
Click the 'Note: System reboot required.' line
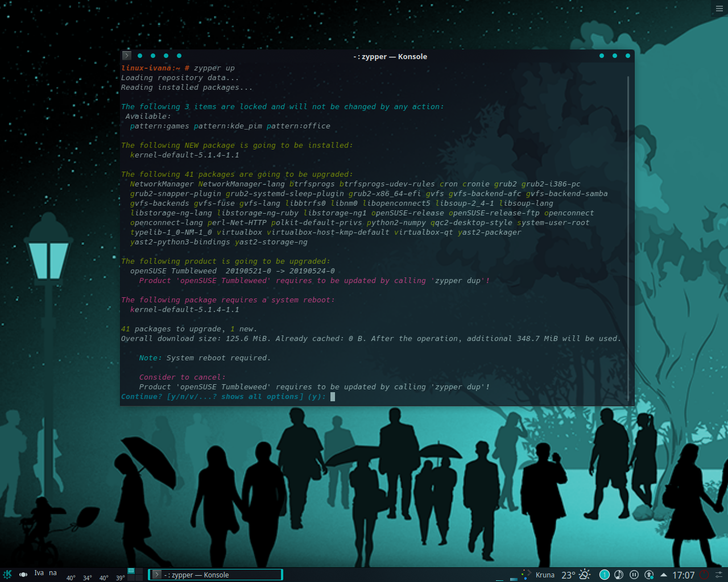(205, 358)
